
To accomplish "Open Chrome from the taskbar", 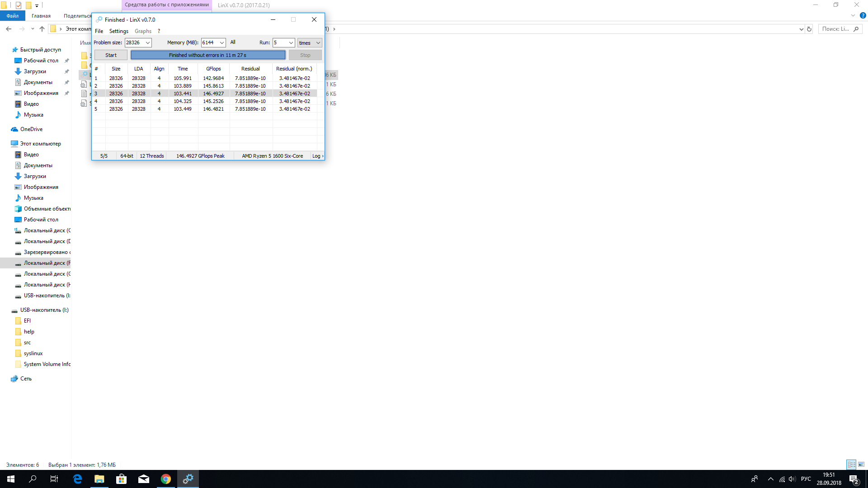I will pos(166,479).
